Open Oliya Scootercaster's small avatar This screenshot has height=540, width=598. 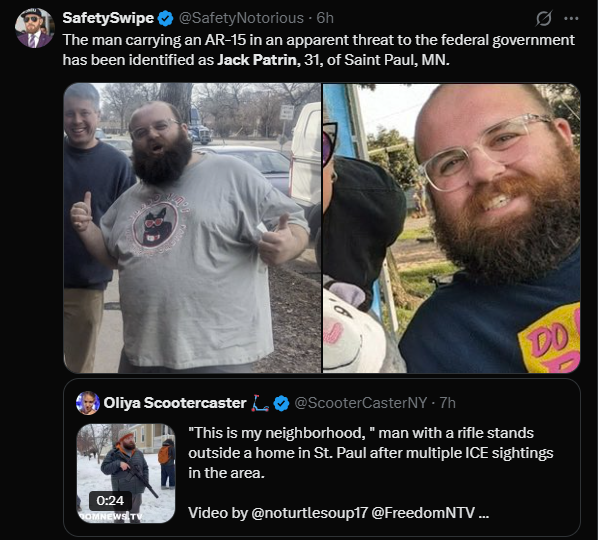click(x=88, y=403)
